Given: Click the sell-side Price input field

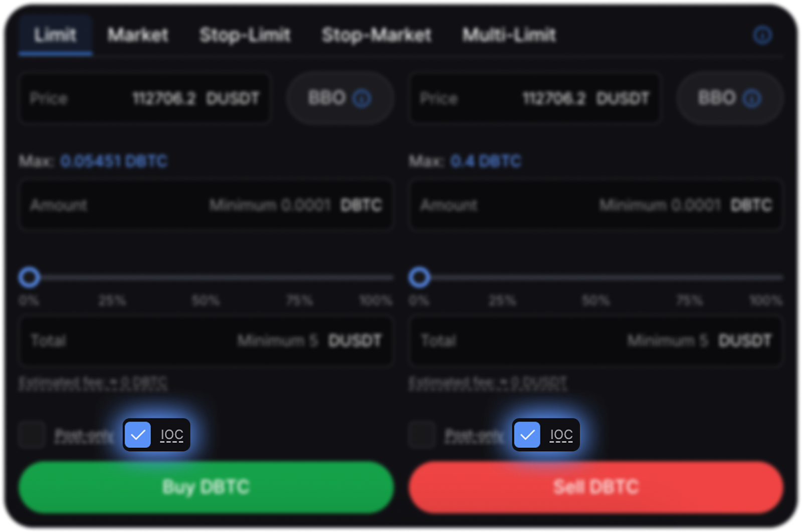Looking at the screenshot, I should (534, 98).
